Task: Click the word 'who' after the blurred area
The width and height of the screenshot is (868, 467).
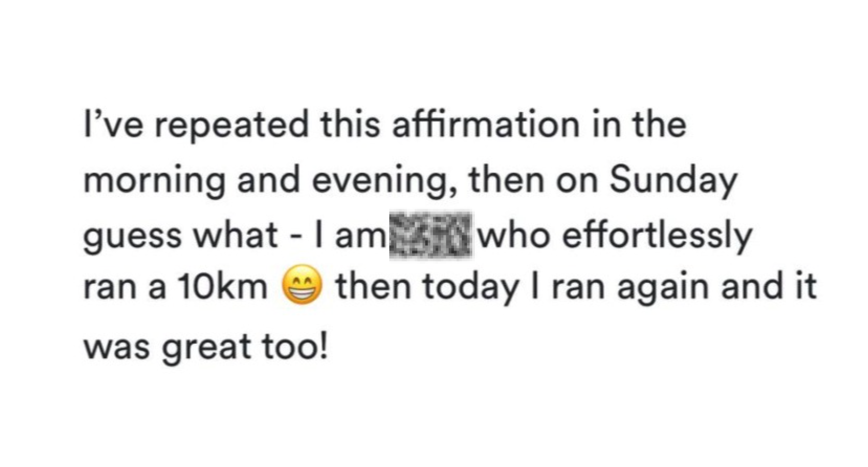Action: pyautogui.click(x=515, y=236)
